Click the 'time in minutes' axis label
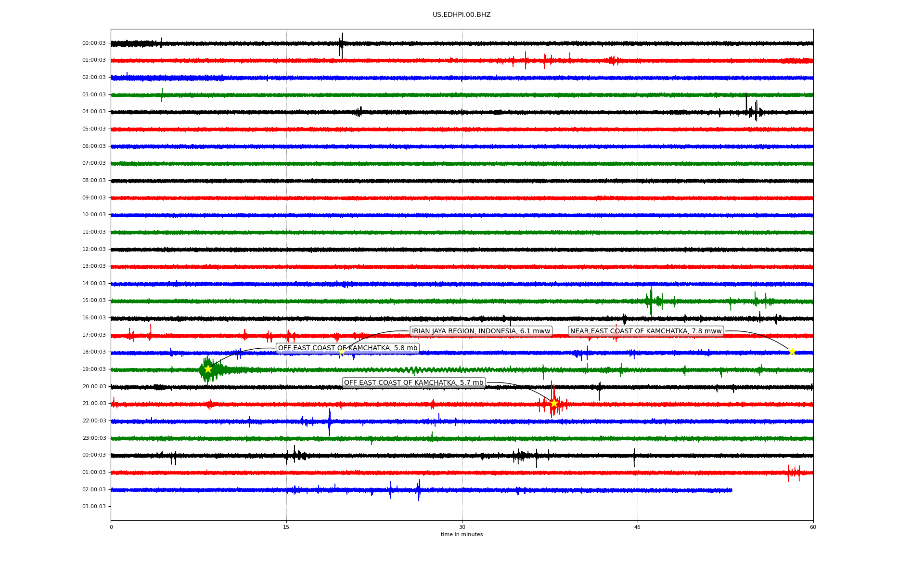 pyautogui.click(x=462, y=534)
